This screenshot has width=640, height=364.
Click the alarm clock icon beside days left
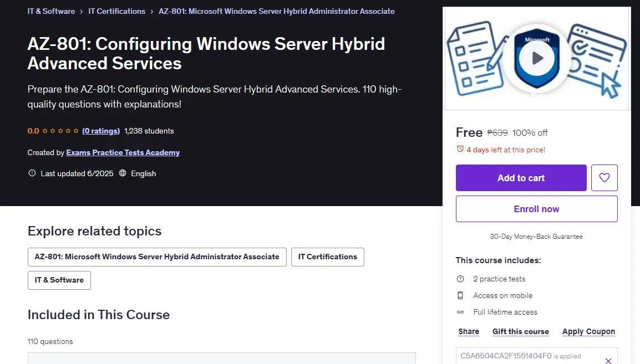click(460, 149)
